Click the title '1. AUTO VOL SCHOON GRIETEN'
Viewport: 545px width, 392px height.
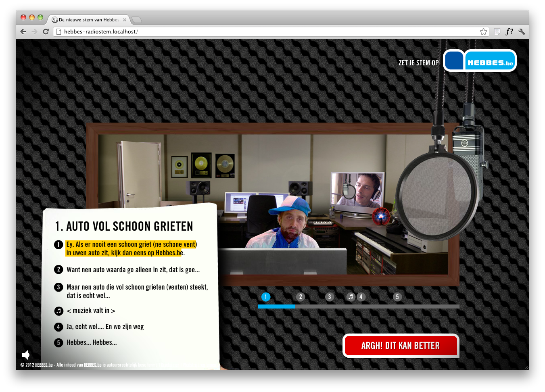(124, 226)
